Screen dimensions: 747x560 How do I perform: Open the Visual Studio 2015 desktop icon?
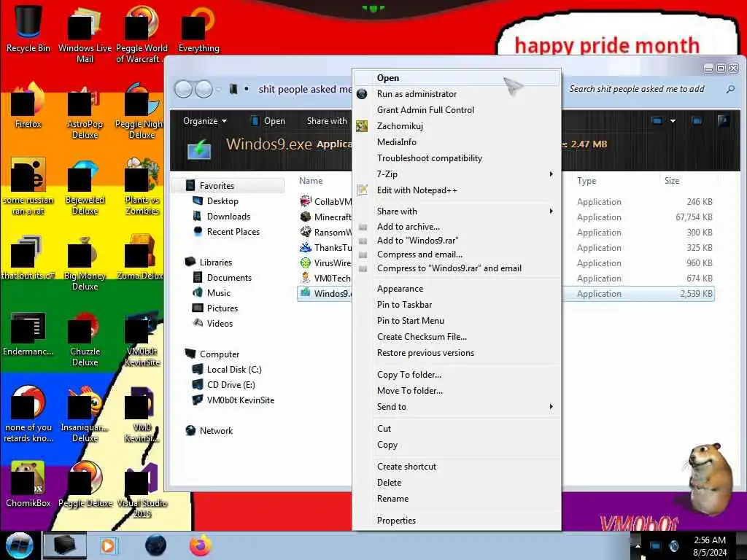[142, 489]
